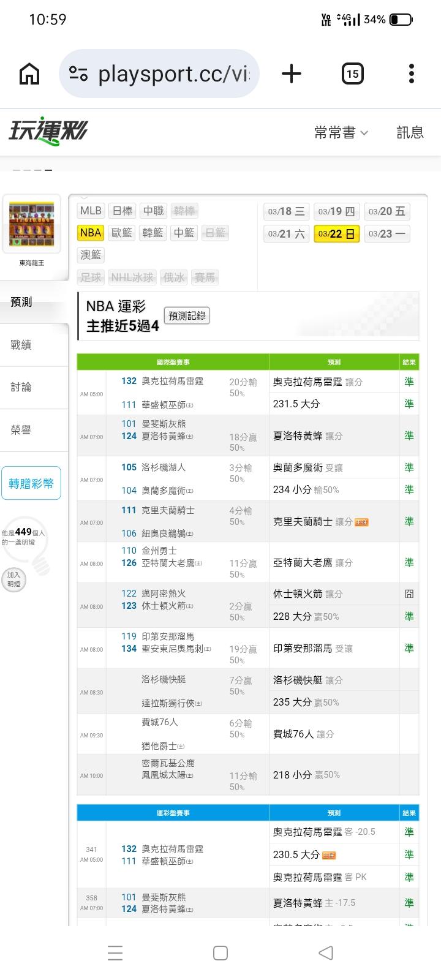Click 奧克拉荷馬雷霆 客 PK prediction
Image resolution: width=441 pixels, height=980 pixels.
tap(320, 877)
